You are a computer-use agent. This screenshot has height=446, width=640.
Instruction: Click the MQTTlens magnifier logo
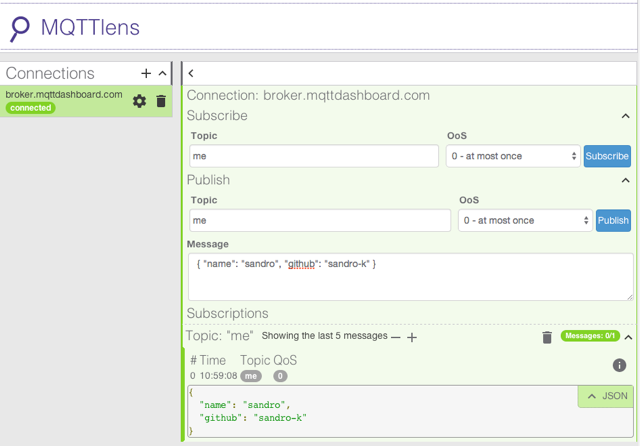tap(19, 28)
